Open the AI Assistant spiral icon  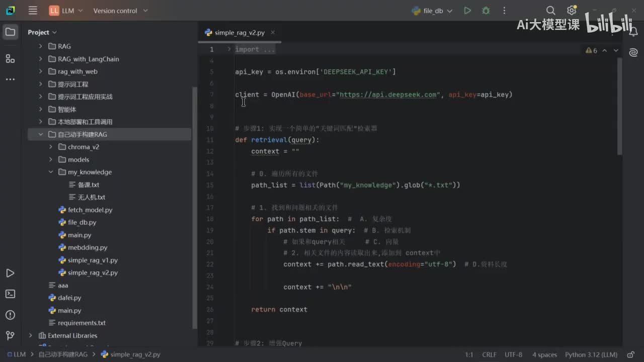[633, 52]
